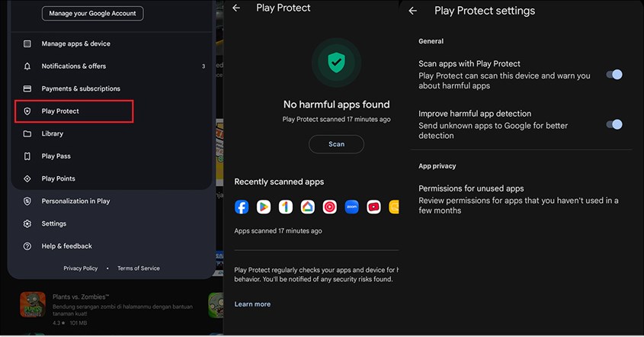The image size is (644, 337).
Task: Open Library menu entry
Action: (x=53, y=133)
